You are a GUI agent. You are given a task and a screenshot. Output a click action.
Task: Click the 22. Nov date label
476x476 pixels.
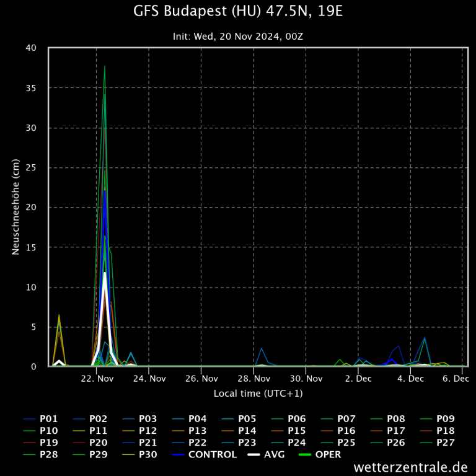pos(96,379)
